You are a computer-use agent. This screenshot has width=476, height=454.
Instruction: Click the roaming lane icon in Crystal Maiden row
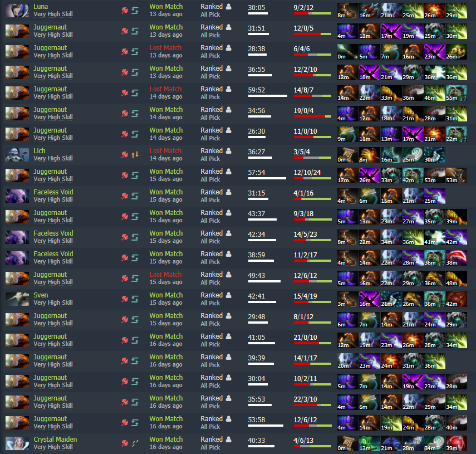click(x=135, y=443)
